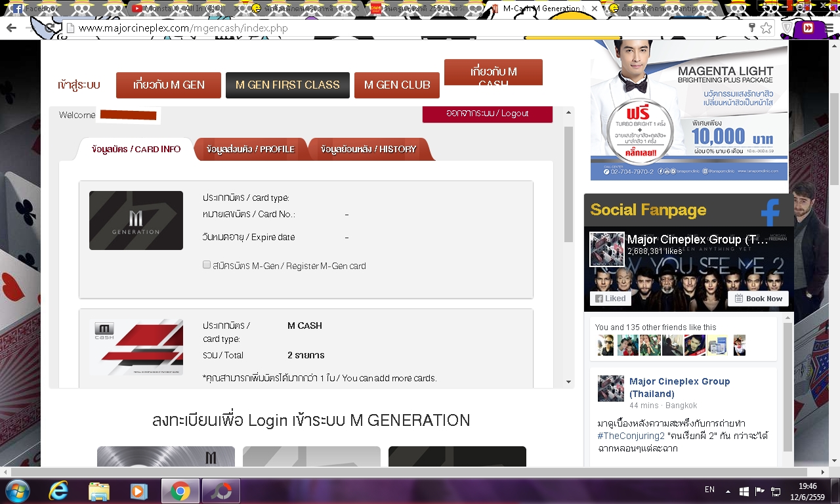Screen dimensions: 840x504
Task: Open Windows Media Player from taskbar
Action: 139,491
